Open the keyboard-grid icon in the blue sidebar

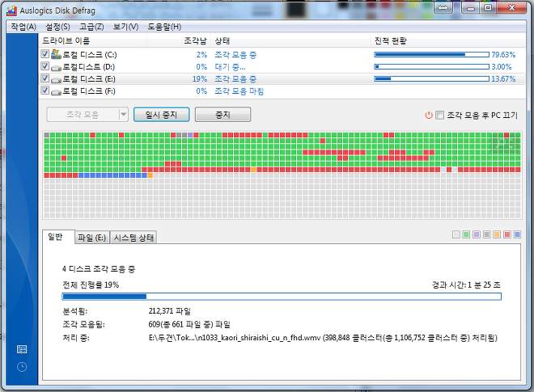click(22, 349)
